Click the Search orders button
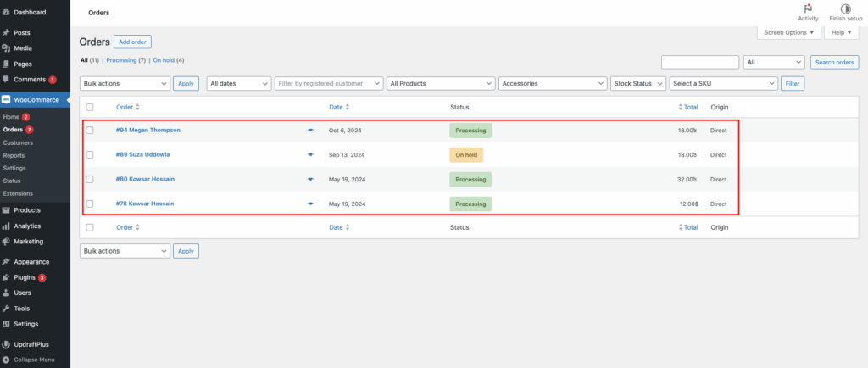This screenshot has height=368, width=868. point(835,63)
